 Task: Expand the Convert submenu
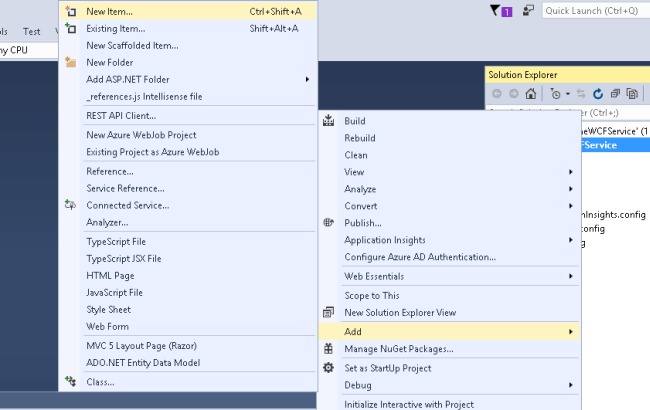click(449, 206)
